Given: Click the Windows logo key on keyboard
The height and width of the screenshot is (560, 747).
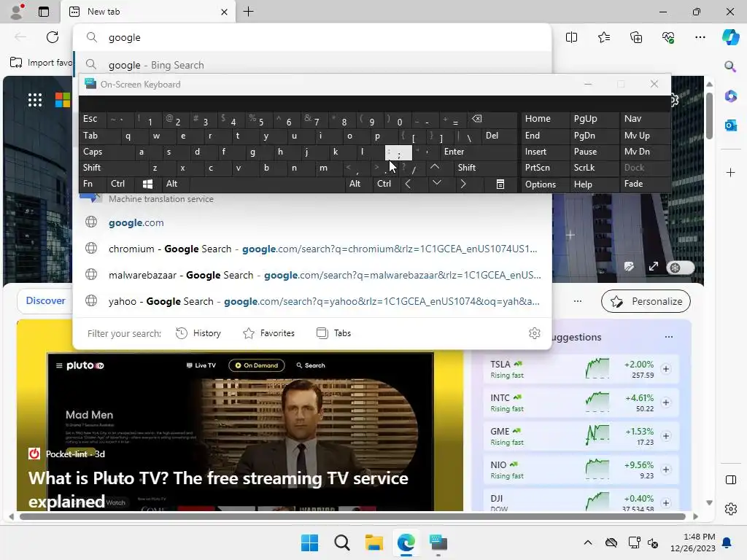Looking at the screenshot, I should (147, 184).
